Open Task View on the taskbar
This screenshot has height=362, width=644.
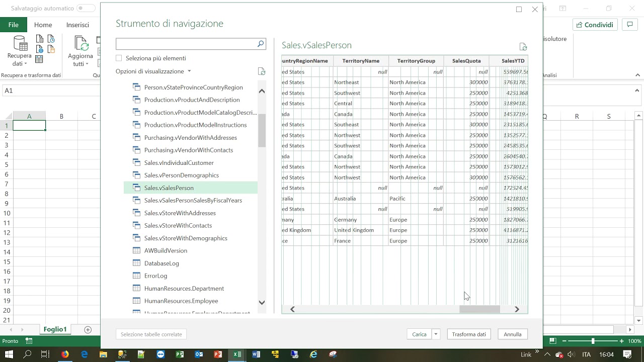point(45,354)
